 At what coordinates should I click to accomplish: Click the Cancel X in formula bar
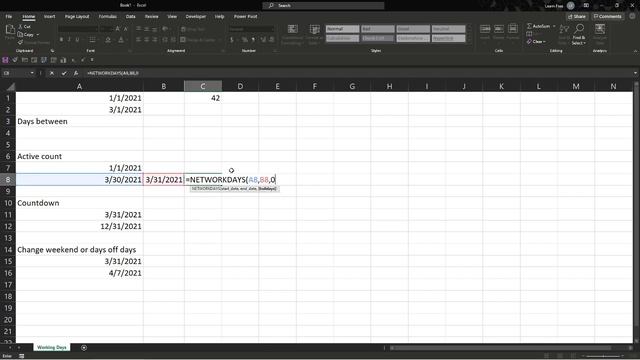[52, 73]
